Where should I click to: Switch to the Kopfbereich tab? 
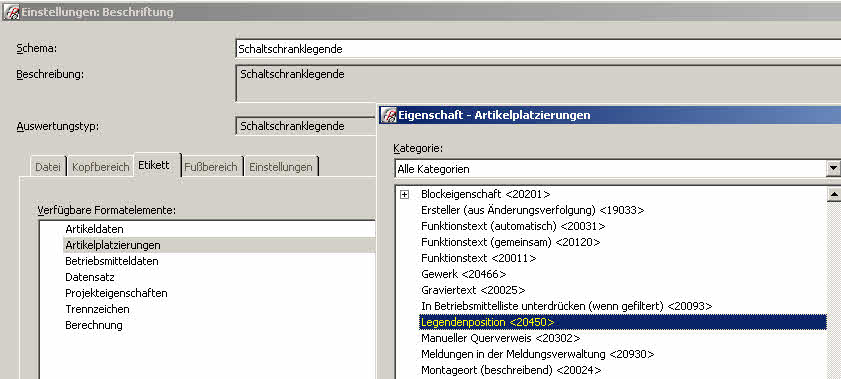[x=100, y=167]
